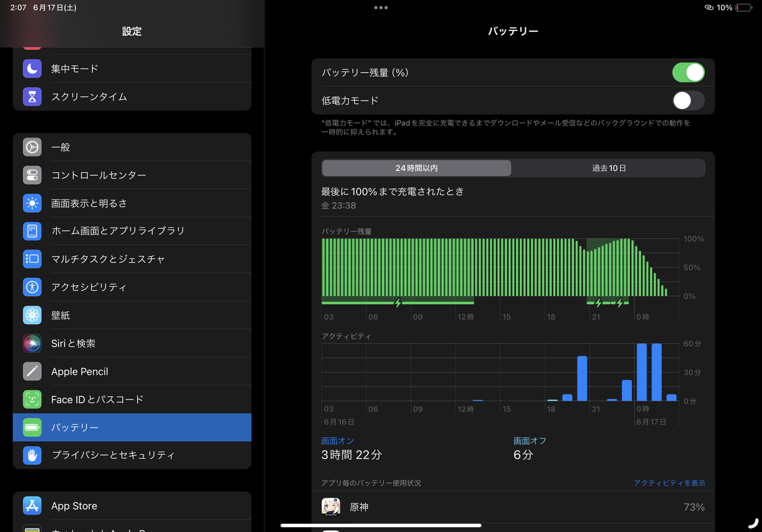
Task: Open アクティビティを表示 link
Action: coord(669,483)
